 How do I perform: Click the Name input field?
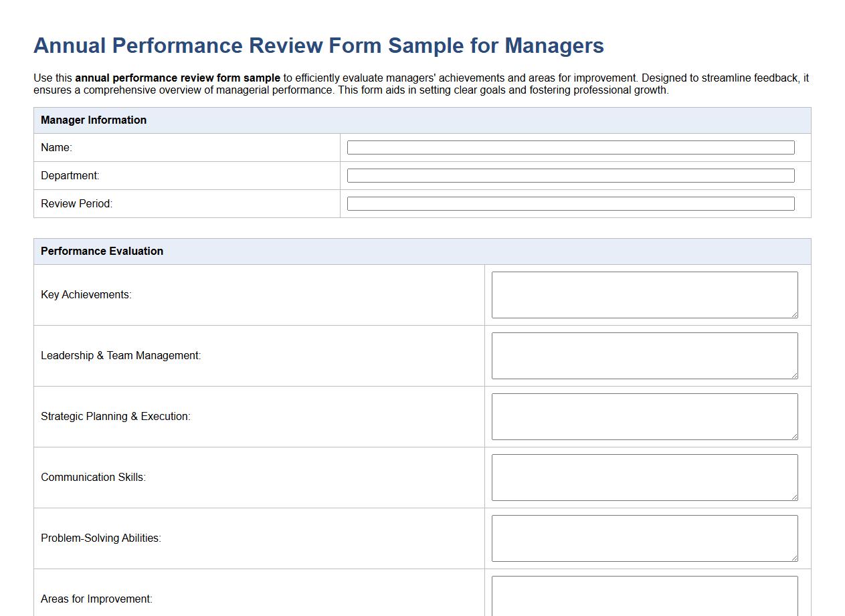click(570, 147)
